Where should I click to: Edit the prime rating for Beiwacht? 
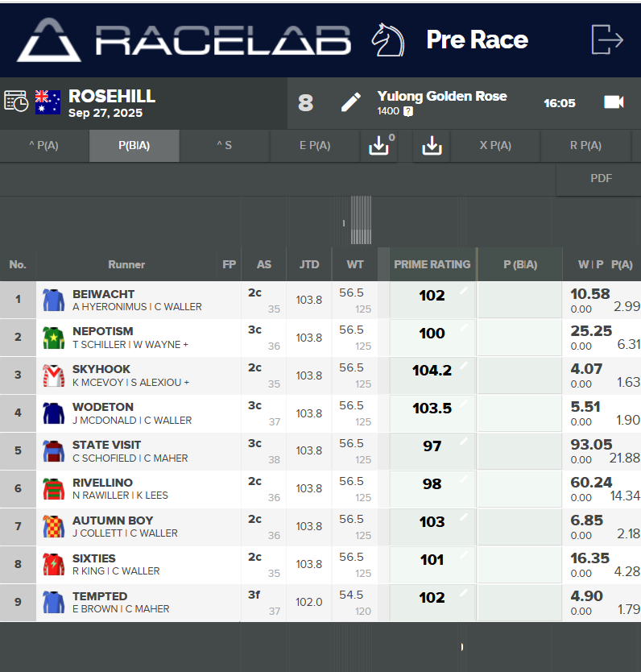463,291
